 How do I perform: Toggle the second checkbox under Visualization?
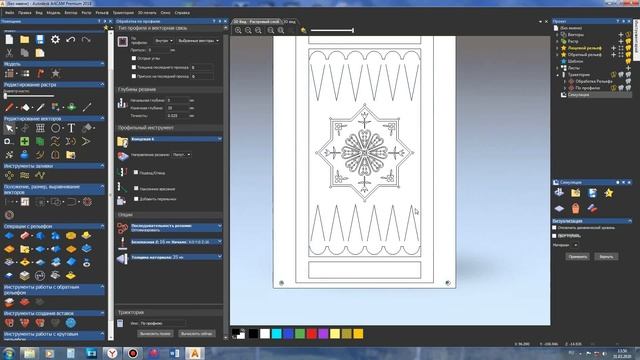(554, 236)
